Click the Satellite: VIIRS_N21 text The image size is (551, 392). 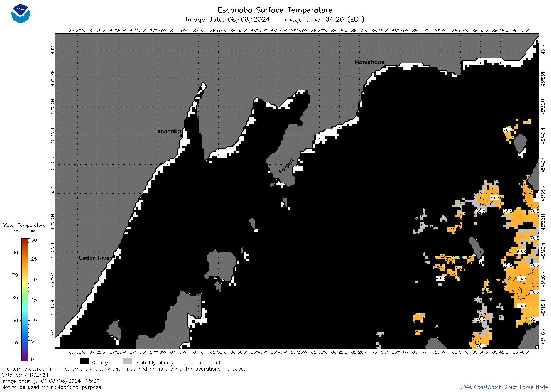pos(25,375)
